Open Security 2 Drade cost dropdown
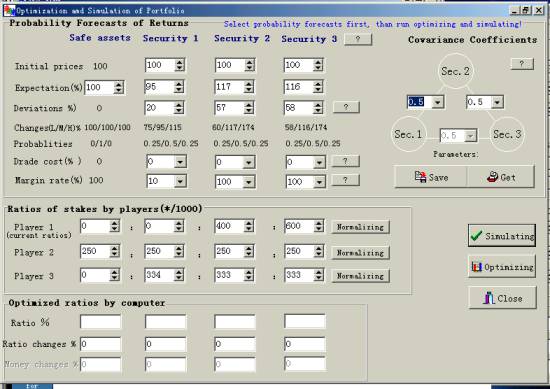The height and width of the screenshot is (389, 550). (x=249, y=162)
